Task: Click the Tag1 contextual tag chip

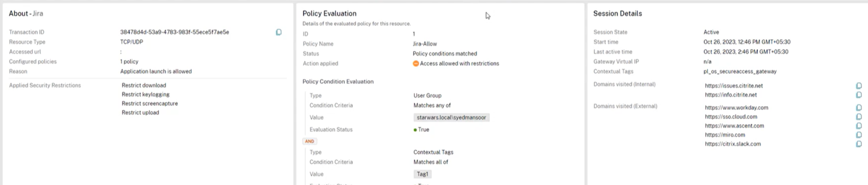Action: [422, 174]
